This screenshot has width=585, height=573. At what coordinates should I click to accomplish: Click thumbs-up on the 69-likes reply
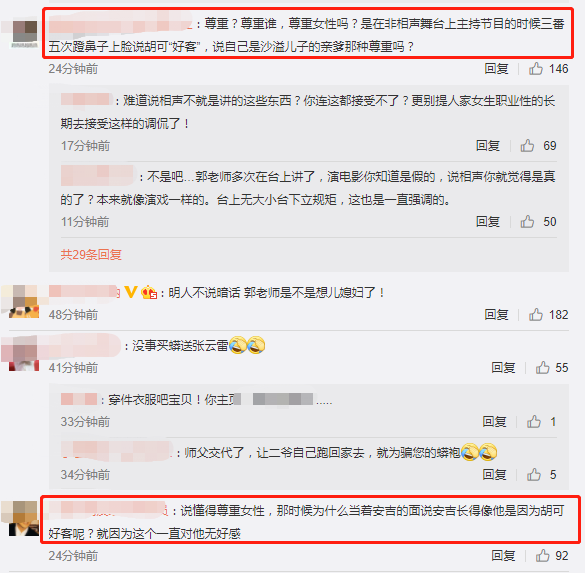(x=527, y=145)
